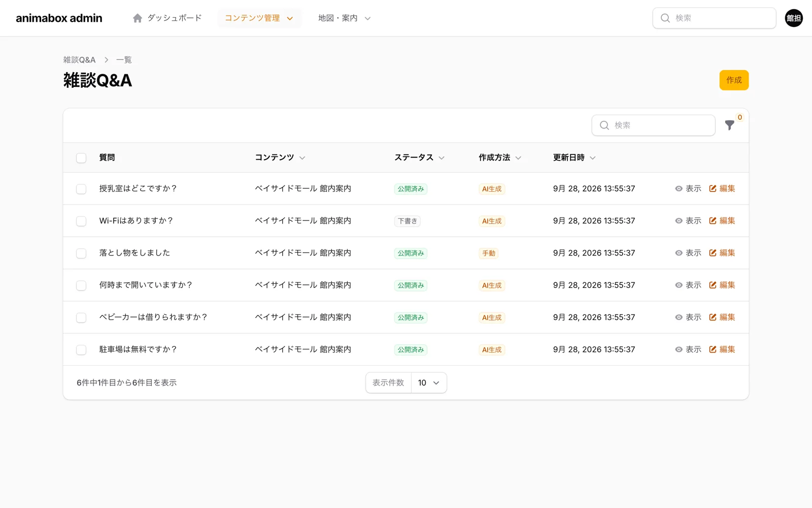Click eye icon for 駐車場は無料ですか？ row
The height and width of the screenshot is (508, 812).
[679, 350]
